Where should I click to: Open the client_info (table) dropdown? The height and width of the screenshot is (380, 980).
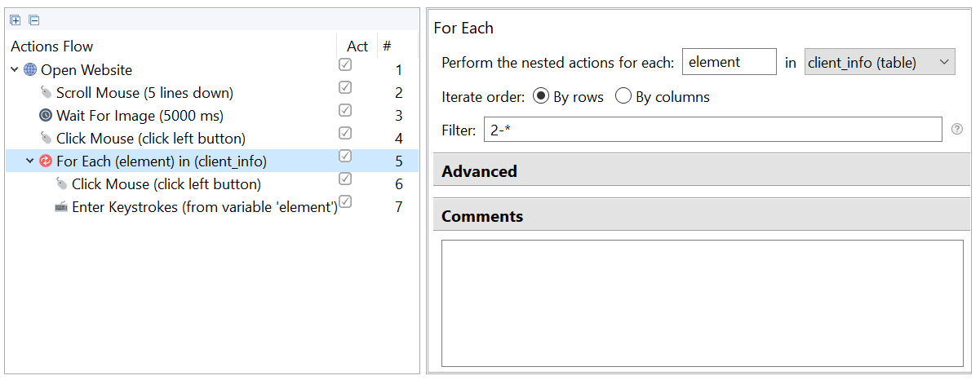coord(880,62)
